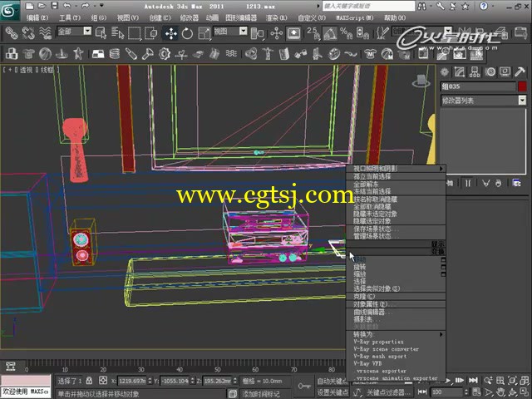
Task: Open the 修改器列表 modifier list dropdown
Action: coord(522,100)
